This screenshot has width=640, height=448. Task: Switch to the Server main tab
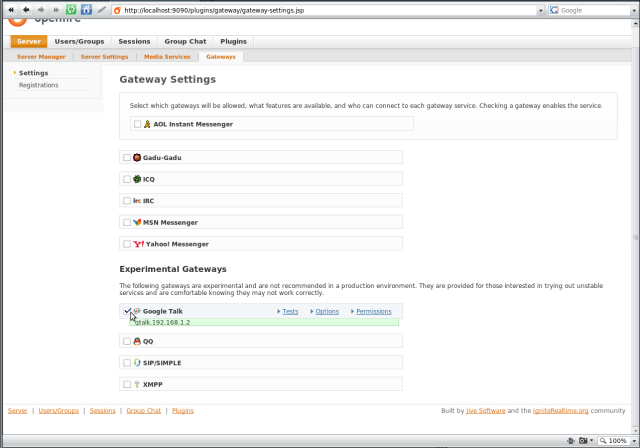pyautogui.click(x=29, y=41)
